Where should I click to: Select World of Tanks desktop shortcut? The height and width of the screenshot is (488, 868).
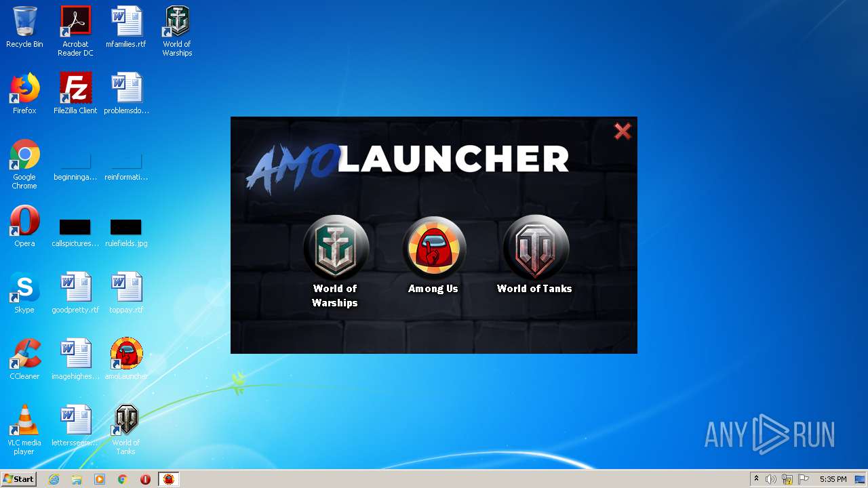(126, 430)
